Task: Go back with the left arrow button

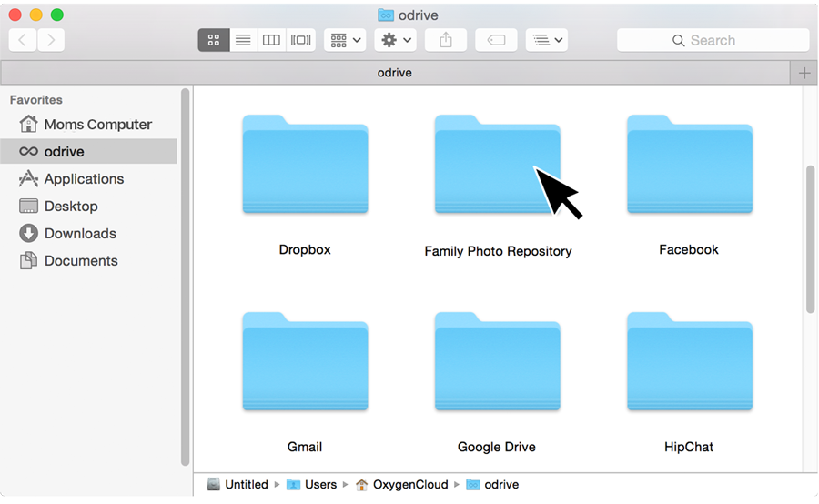Action: click(x=23, y=40)
